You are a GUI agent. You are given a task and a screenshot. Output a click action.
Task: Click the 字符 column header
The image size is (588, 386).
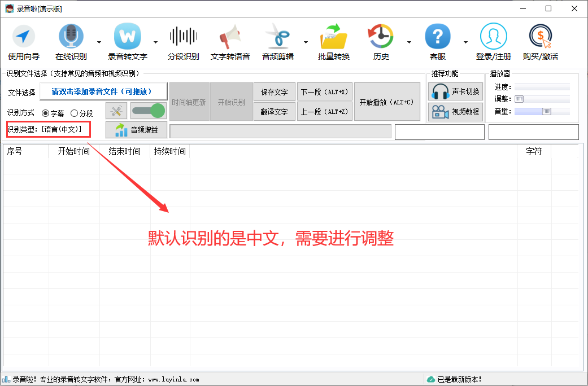pyautogui.click(x=534, y=151)
